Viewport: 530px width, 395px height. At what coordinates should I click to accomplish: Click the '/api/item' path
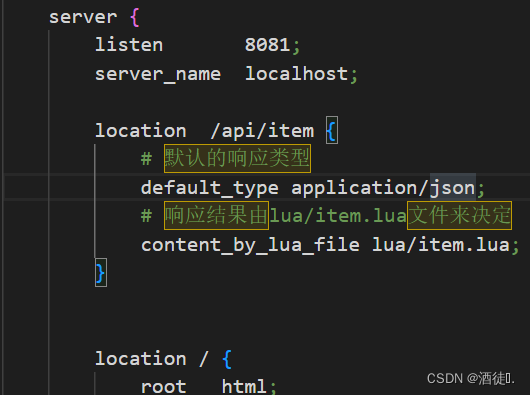tap(262, 131)
